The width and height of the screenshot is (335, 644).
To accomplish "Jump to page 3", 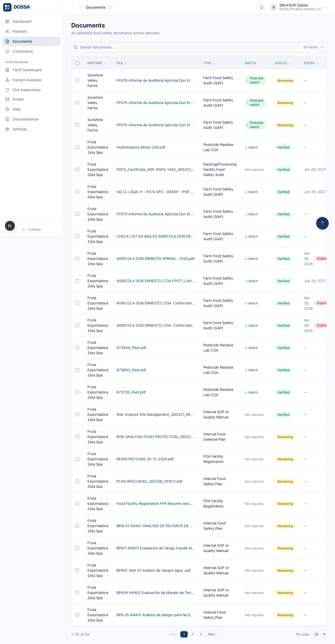I will coord(201,634).
